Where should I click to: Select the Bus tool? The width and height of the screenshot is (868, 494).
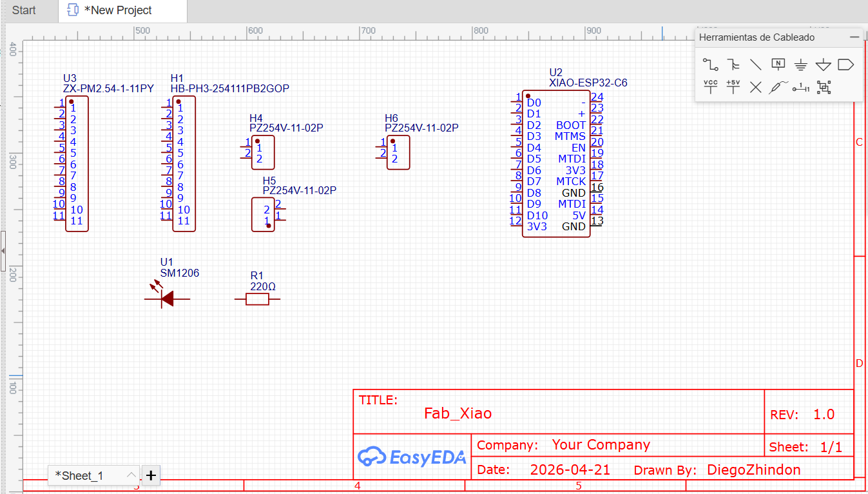tap(732, 64)
